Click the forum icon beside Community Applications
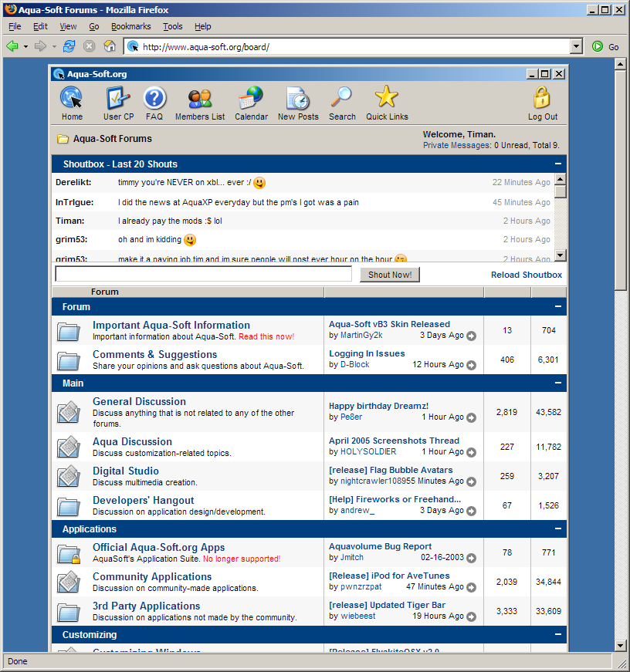The height and width of the screenshot is (672, 630). 69,582
